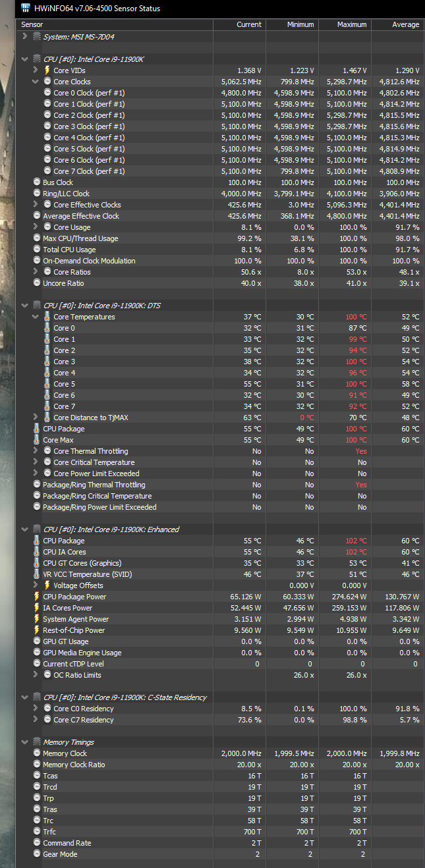Select the Core 7 Clock (perf #1) row
425x868 pixels.
(x=221, y=171)
